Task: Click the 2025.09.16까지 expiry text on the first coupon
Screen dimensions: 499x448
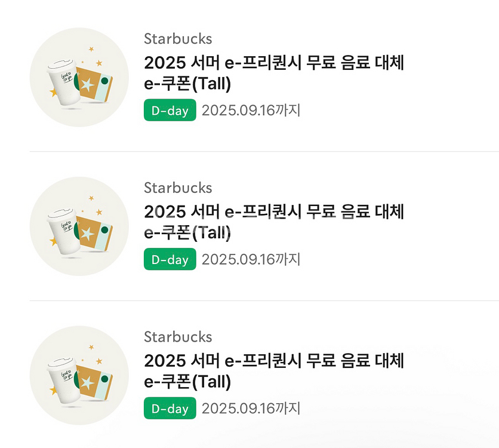Action: tap(250, 110)
